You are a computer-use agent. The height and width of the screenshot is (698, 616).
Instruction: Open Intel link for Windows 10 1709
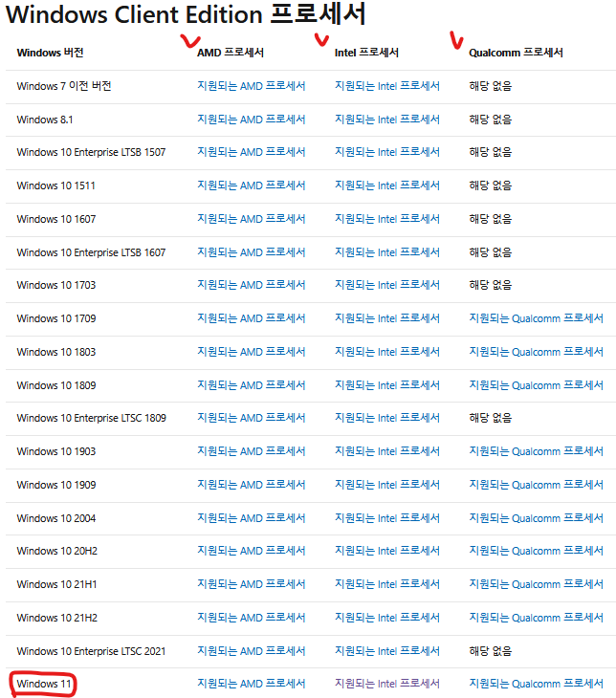387,318
